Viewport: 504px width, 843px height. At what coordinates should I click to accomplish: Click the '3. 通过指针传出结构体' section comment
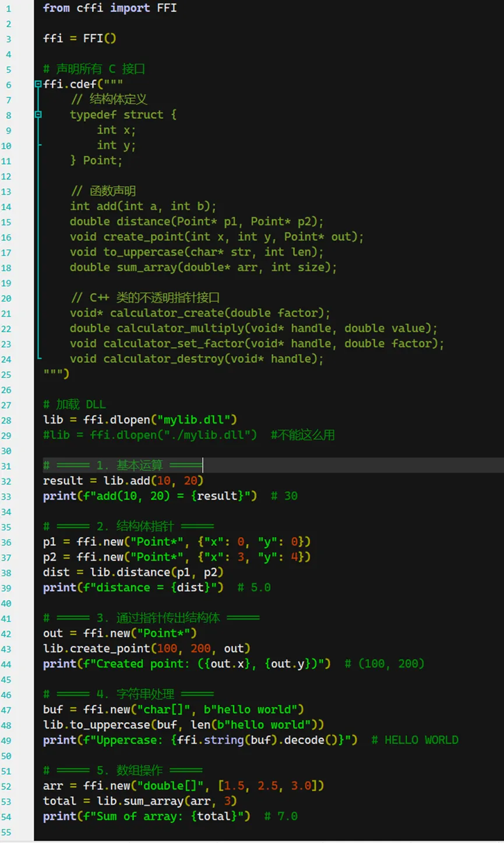151,618
